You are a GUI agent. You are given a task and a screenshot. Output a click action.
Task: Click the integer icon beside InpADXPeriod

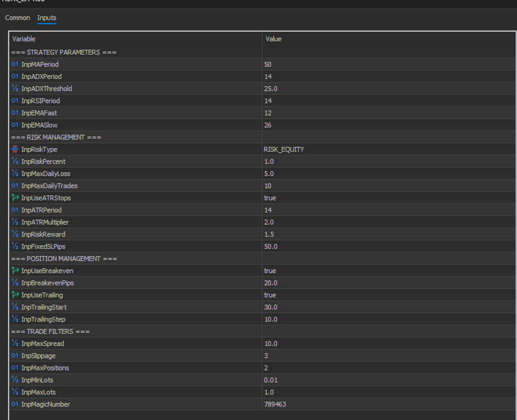click(x=15, y=76)
